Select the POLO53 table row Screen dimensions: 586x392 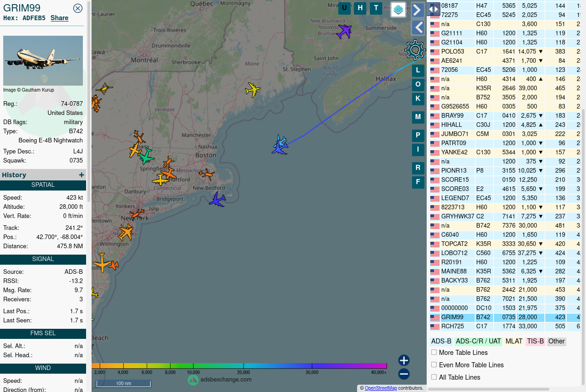[506, 52]
